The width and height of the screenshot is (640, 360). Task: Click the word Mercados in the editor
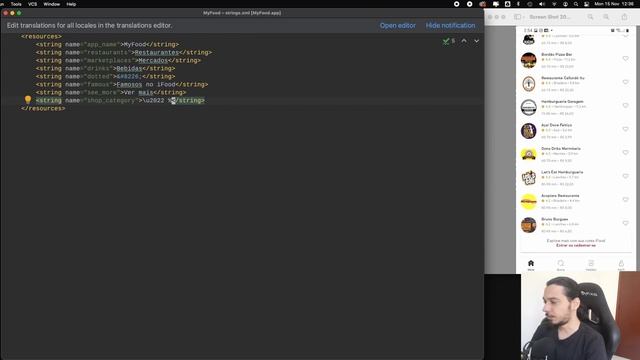pyautogui.click(x=153, y=60)
